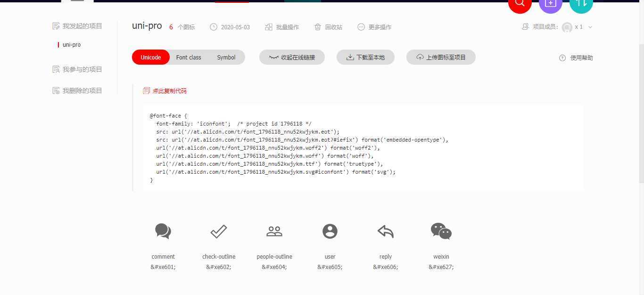Image resolution: width=644 pixels, height=295 pixels.
Task: Click the &#xe602; unicode under check-outline
Action: 219,267
